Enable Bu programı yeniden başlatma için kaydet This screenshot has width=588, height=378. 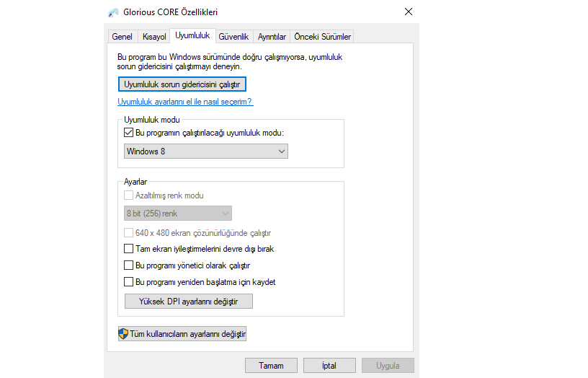128,281
